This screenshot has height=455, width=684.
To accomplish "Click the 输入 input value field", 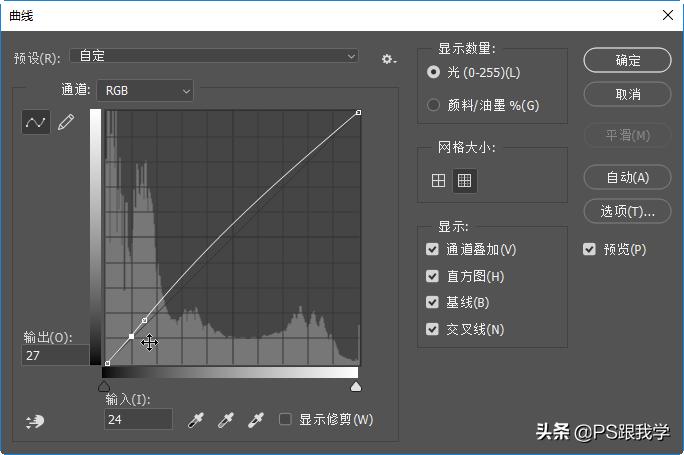I will click(138, 419).
